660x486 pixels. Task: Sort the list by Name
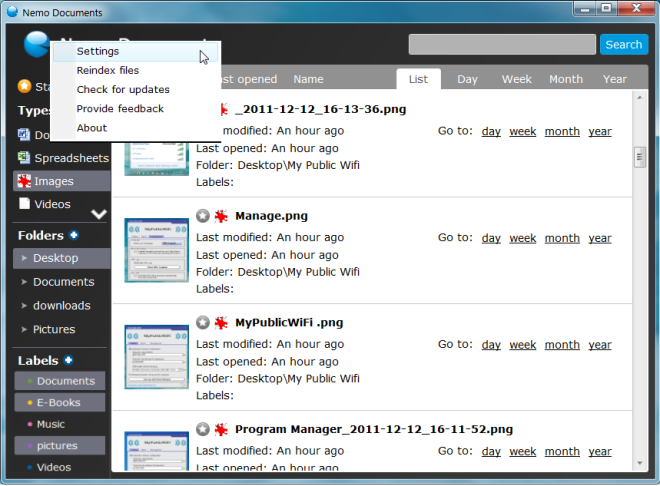click(308, 79)
